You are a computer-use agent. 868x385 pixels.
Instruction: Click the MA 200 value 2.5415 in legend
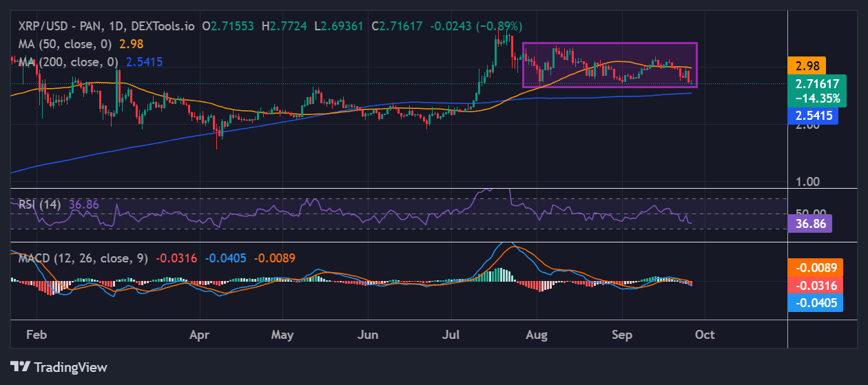coord(144,61)
